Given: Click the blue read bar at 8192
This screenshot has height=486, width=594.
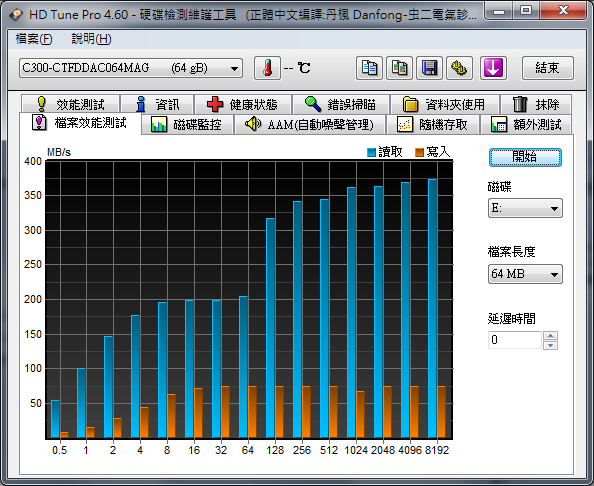Looking at the screenshot, I should coord(432,309).
